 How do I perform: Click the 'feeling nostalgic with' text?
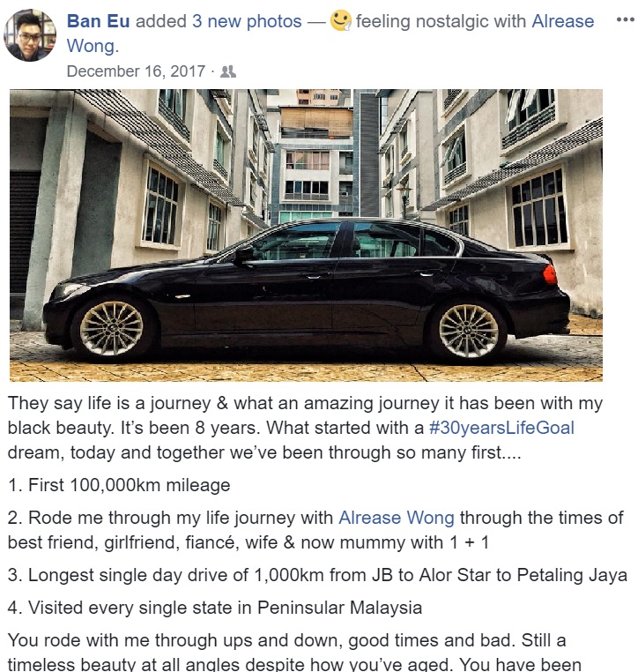click(441, 21)
